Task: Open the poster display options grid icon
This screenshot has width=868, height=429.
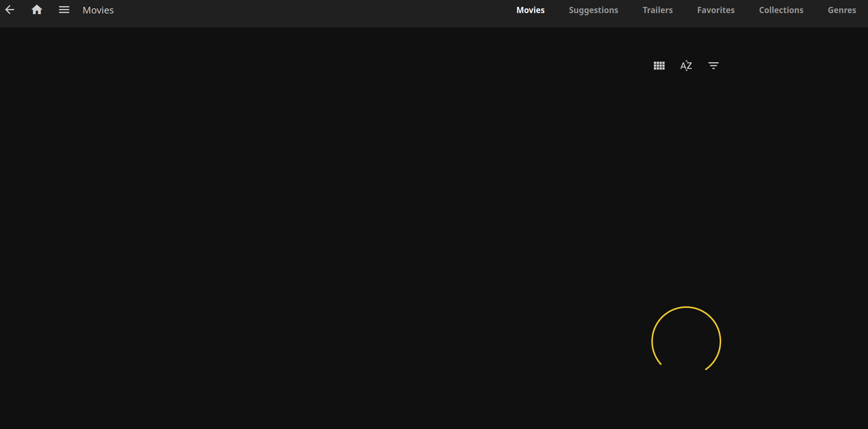Action: 659,65
